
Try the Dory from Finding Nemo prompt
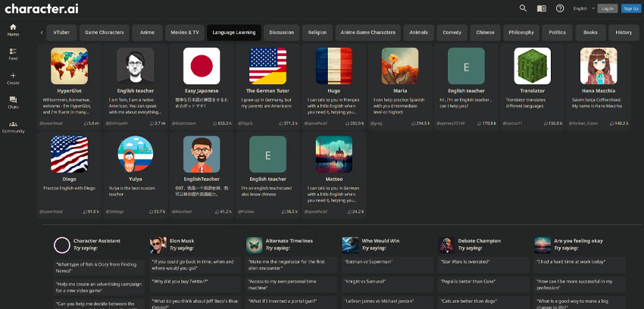tap(99, 267)
